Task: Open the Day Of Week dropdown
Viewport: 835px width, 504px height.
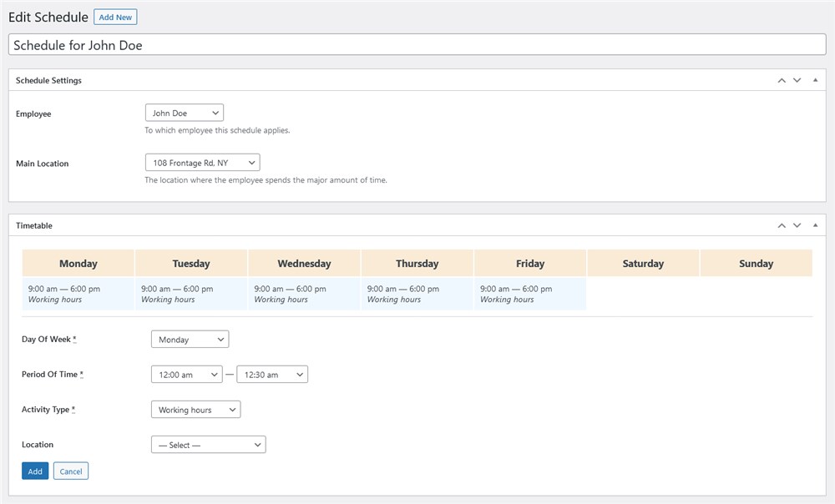Action: (x=190, y=340)
